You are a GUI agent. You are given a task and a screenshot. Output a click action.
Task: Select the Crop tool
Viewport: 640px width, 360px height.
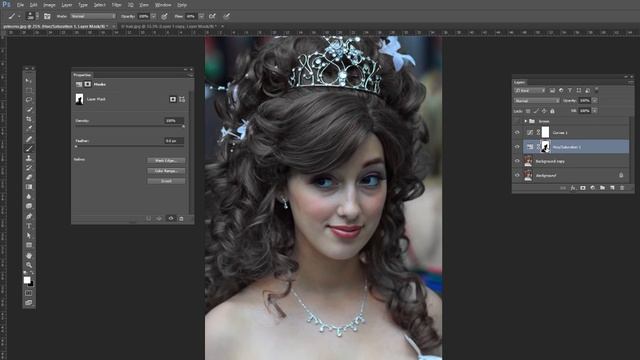coord(29,119)
